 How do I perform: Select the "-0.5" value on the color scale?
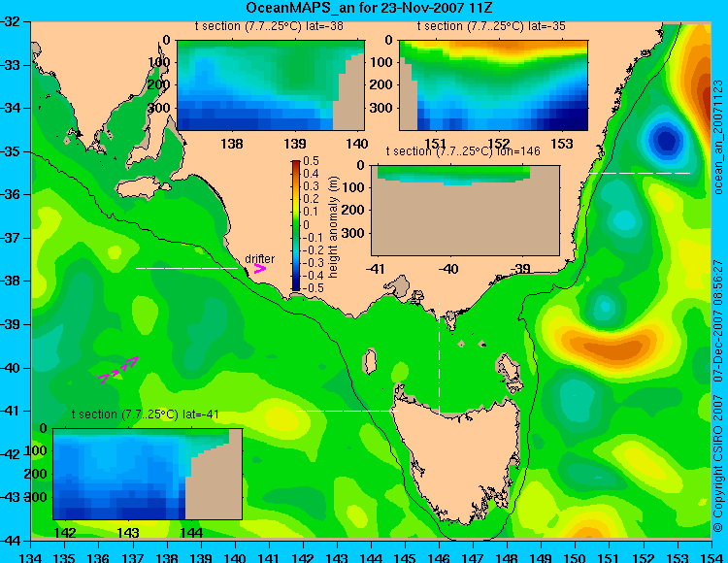pyautogui.click(x=313, y=287)
